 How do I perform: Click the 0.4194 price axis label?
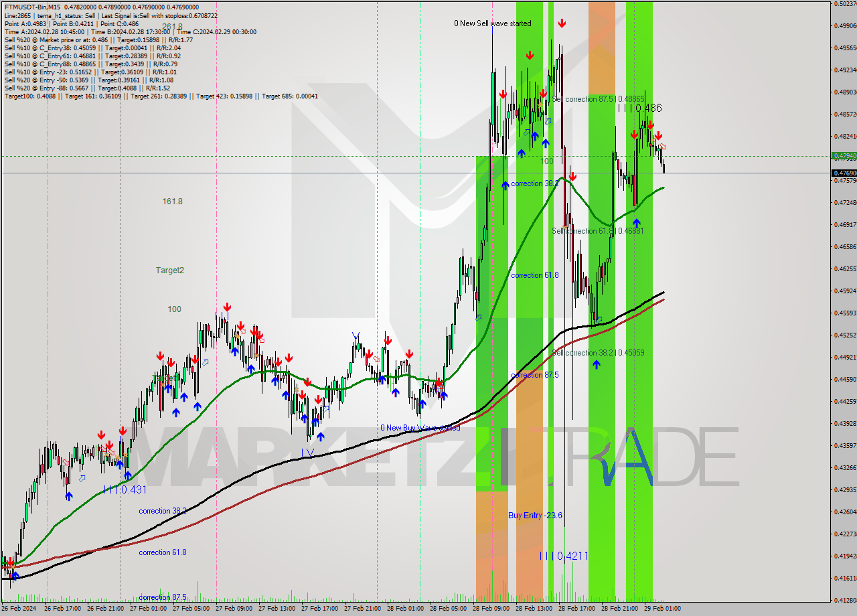[845, 556]
